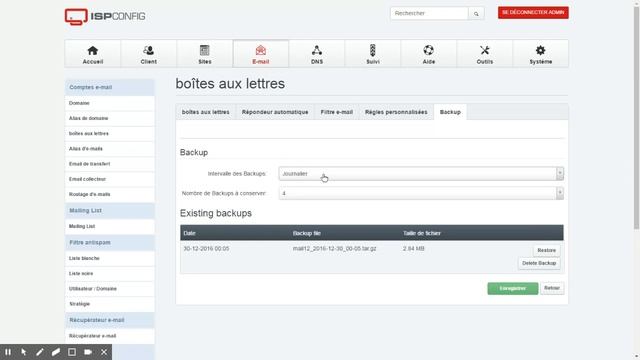Switch to the Répondeur automatique tab

point(275,112)
